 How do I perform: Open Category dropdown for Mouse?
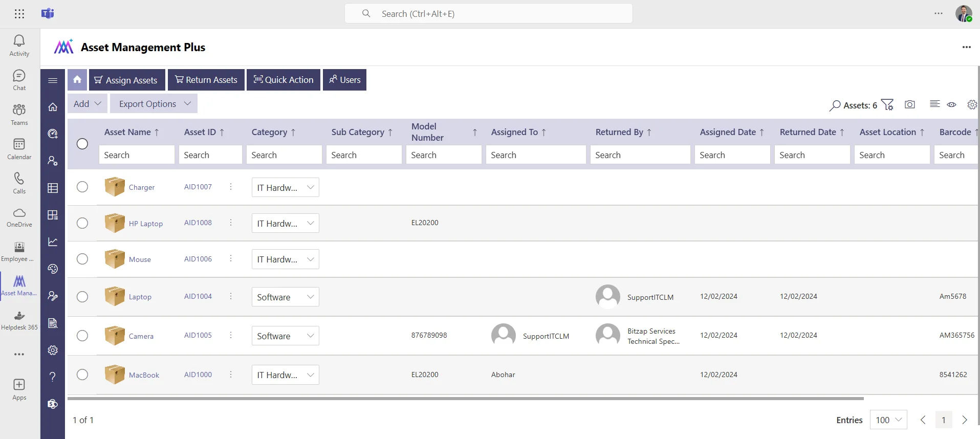(286, 259)
